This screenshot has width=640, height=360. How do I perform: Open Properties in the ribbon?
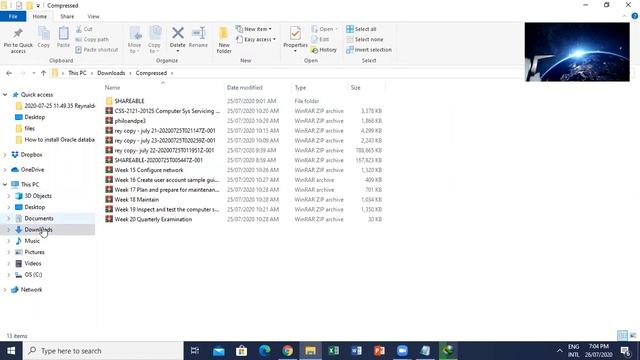point(295,39)
